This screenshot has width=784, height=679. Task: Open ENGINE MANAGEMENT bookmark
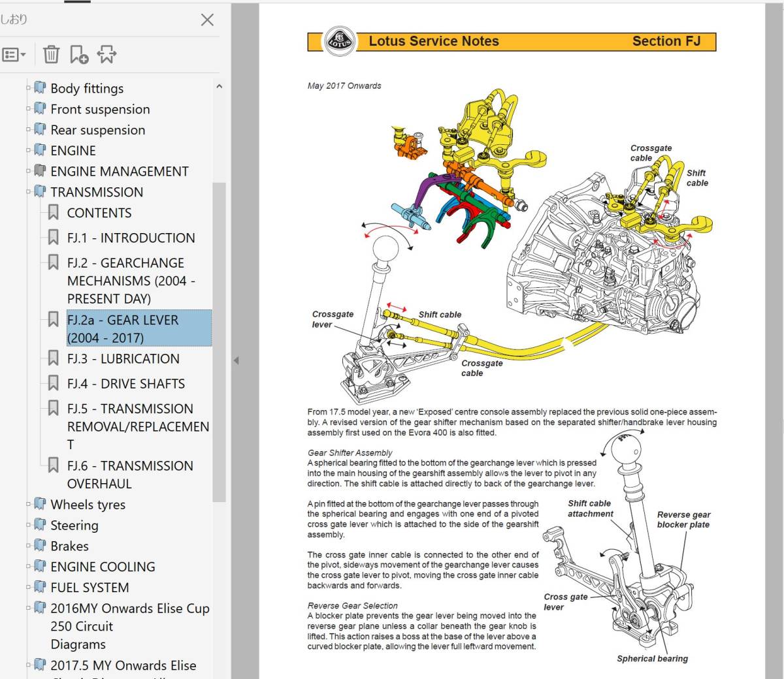point(120,172)
